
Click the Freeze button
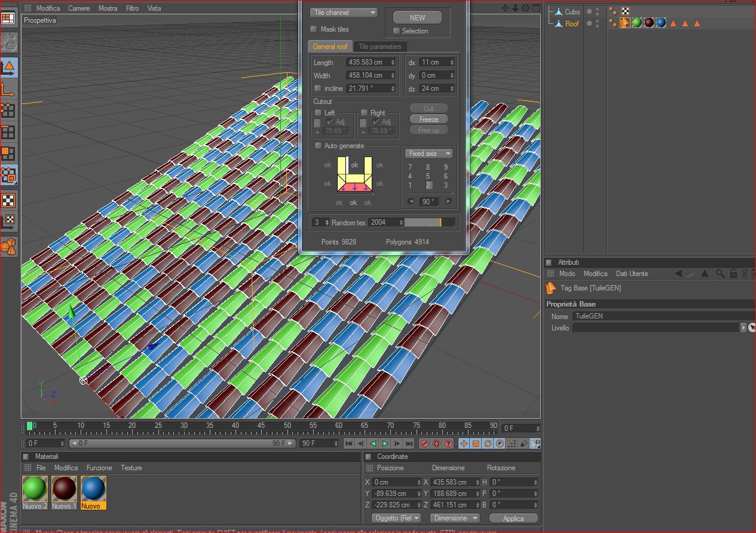click(428, 120)
